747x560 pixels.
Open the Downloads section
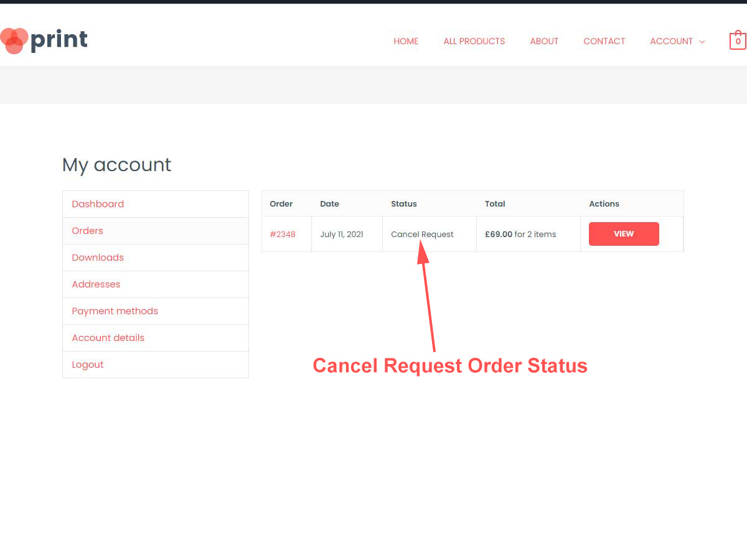98,258
